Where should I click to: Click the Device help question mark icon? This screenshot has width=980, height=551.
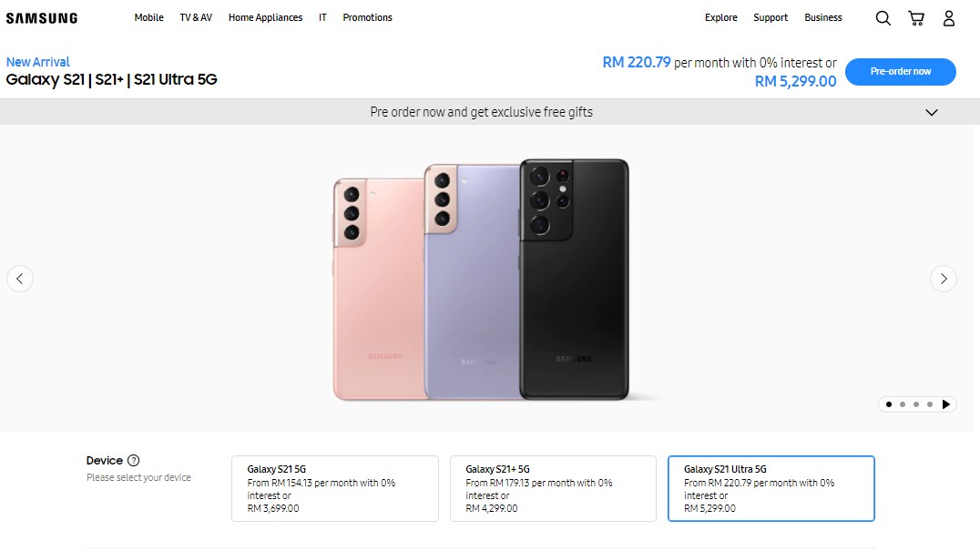[134, 461]
